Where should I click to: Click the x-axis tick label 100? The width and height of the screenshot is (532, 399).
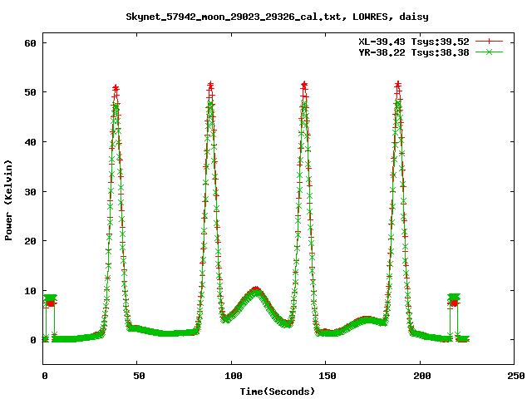point(233,376)
